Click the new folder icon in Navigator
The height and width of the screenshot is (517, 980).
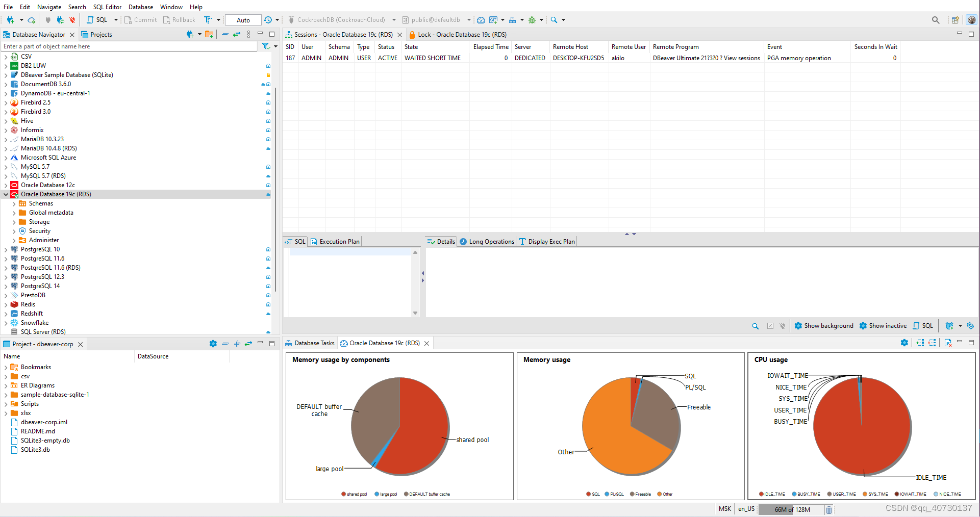pyautogui.click(x=209, y=34)
